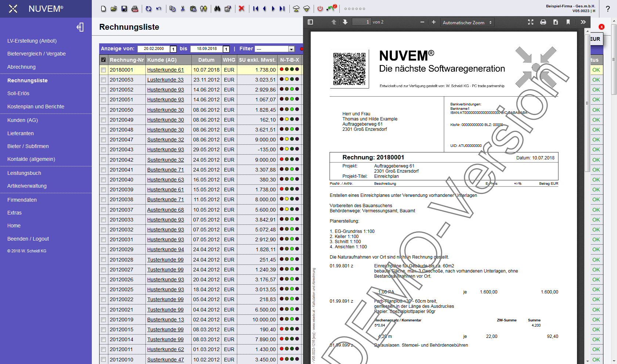The height and width of the screenshot is (364, 617).
Task: Download the PDF invoice
Action: coord(556,22)
